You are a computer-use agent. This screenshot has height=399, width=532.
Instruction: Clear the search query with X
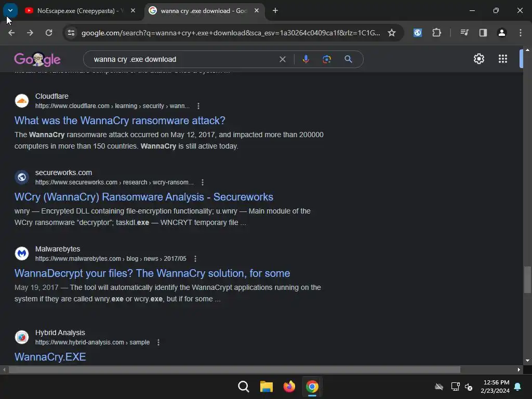point(282,59)
